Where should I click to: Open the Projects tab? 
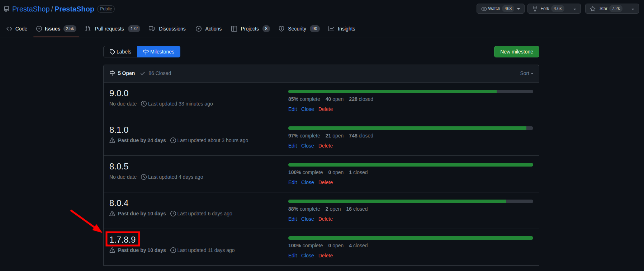(250, 29)
